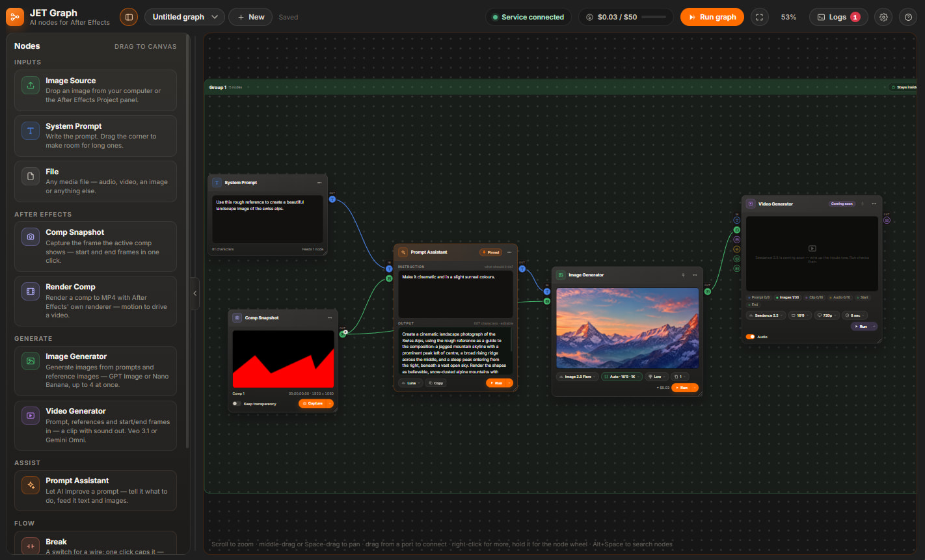Toggle the sidebar panel icon in the header
This screenshot has height=560, width=925.
tap(129, 17)
